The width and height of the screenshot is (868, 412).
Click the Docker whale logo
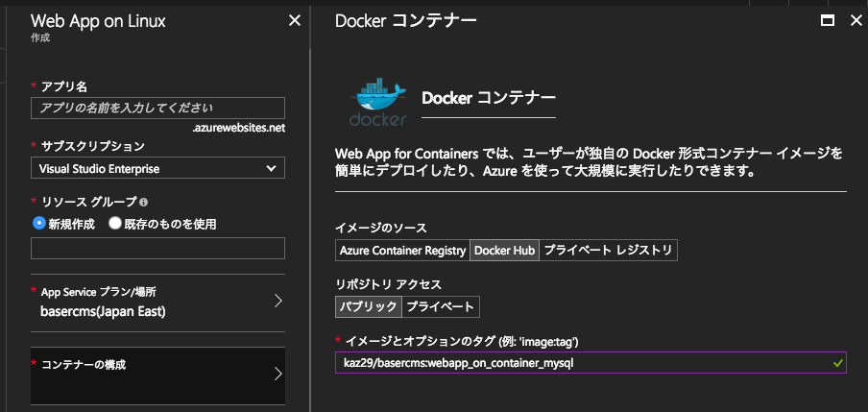click(378, 102)
